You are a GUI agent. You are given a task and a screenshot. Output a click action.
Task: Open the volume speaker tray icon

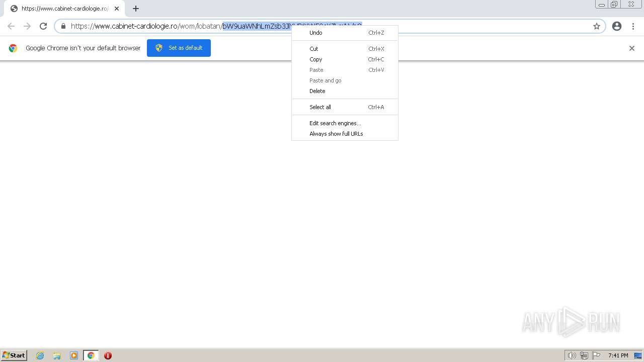tap(572, 355)
